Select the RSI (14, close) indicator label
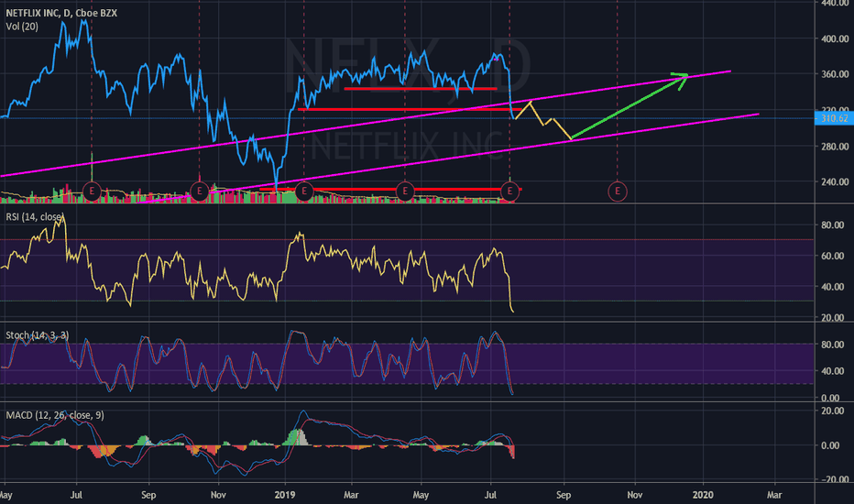854x504 pixels. tap(34, 217)
